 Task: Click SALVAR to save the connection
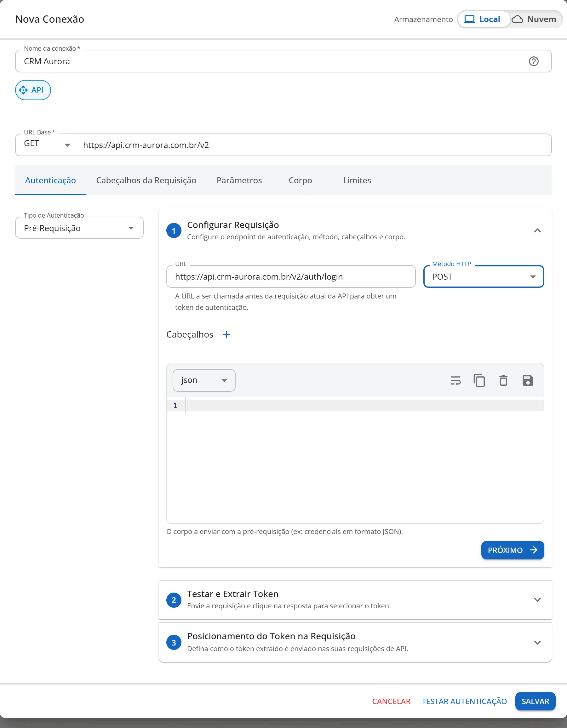pyautogui.click(x=535, y=701)
